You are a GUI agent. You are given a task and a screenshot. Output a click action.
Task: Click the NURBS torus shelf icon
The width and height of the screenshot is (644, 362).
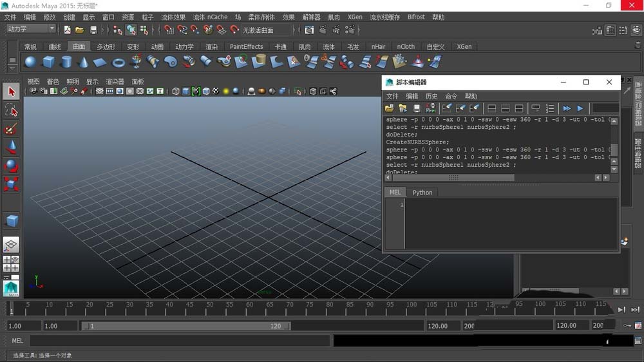point(118,62)
